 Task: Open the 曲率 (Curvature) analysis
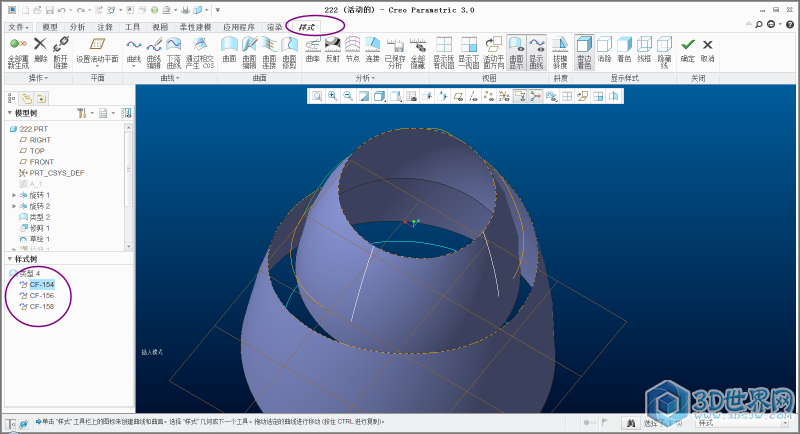(313, 44)
